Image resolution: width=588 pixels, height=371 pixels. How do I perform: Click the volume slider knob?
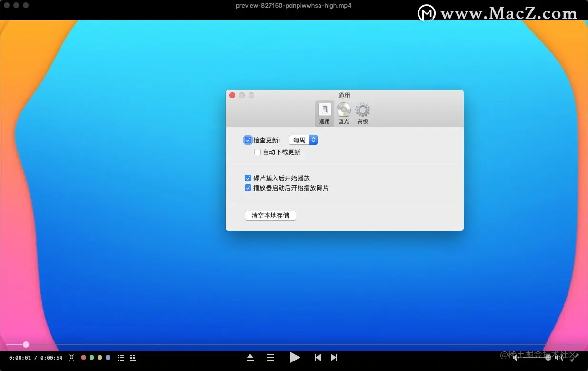[x=548, y=357]
